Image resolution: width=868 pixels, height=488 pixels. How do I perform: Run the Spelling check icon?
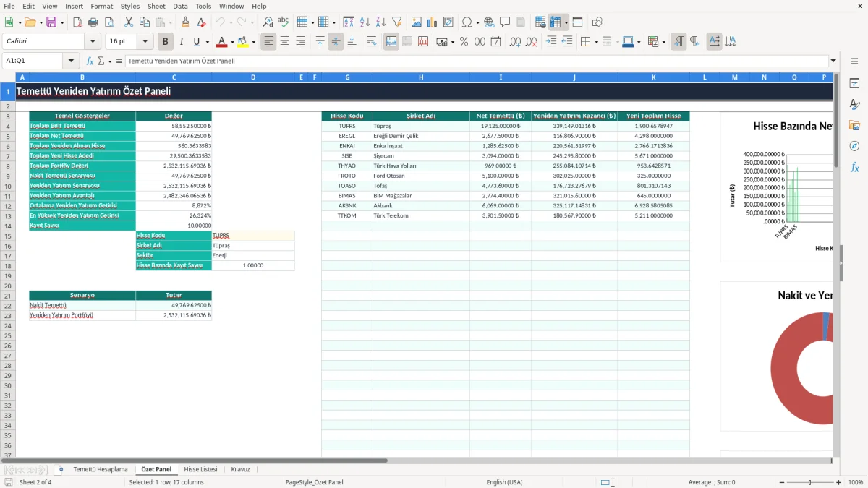[x=284, y=22]
